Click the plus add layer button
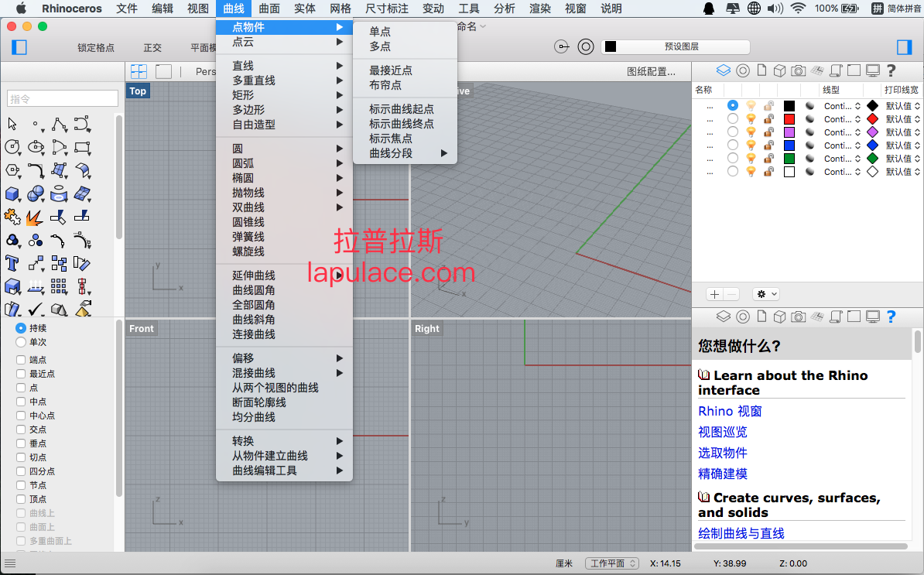Image resolution: width=924 pixels, height=575 pixels. tap(714, 294)
